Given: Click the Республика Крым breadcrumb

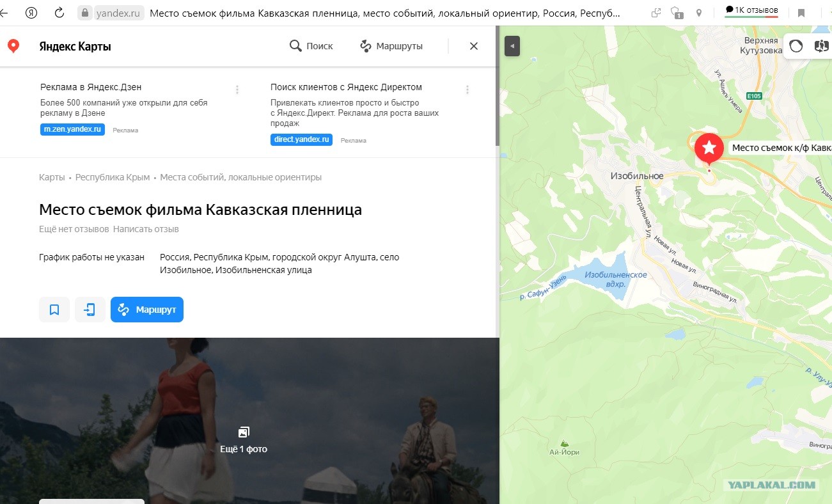Looking at the screenshot, I should point(113,177).
